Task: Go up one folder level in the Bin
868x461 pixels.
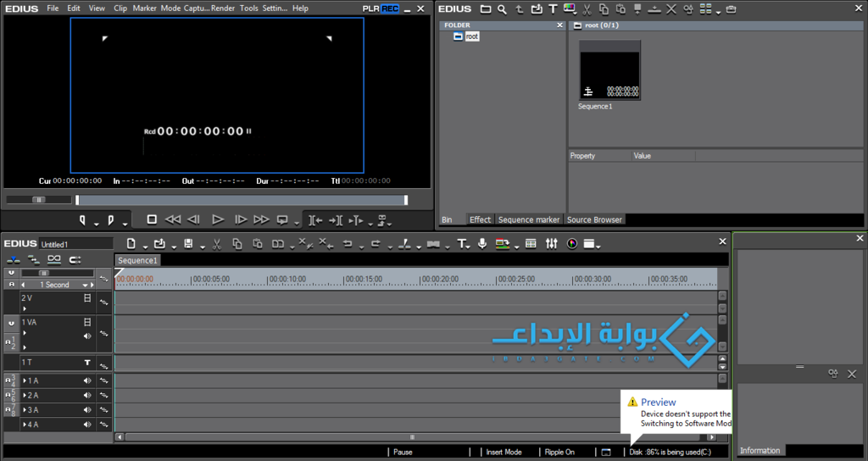Action: click(520, 8)
